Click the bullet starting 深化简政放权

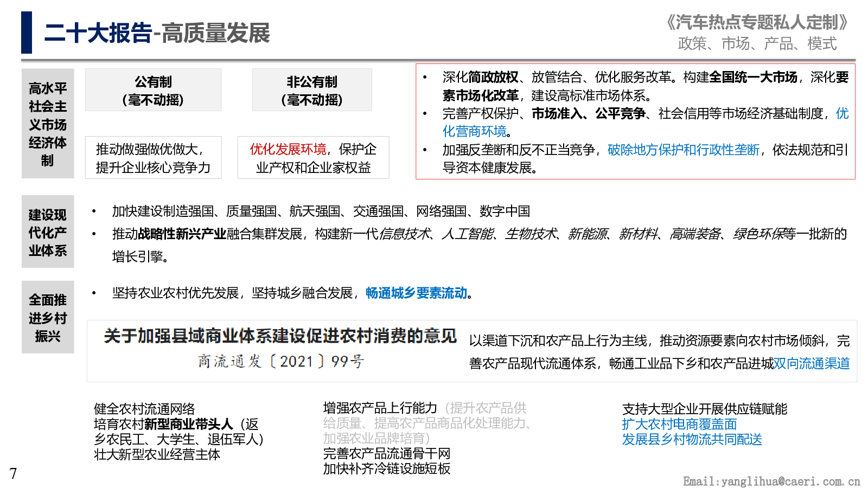tap(646, 86)
